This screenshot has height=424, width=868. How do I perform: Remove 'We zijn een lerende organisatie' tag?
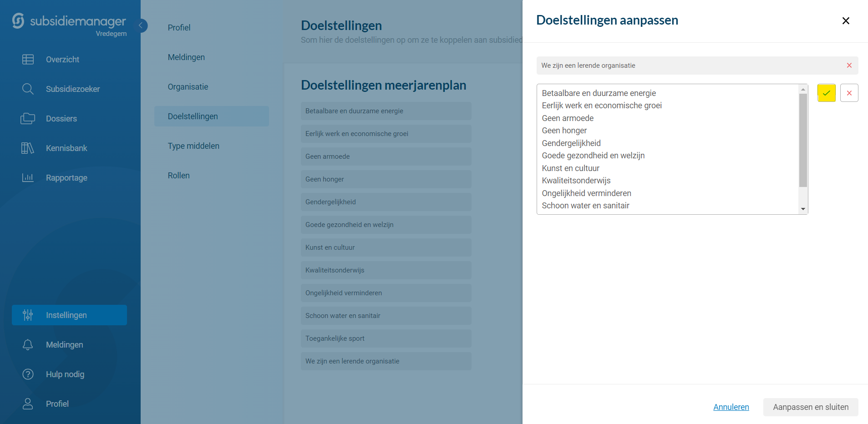pos(849,66)
